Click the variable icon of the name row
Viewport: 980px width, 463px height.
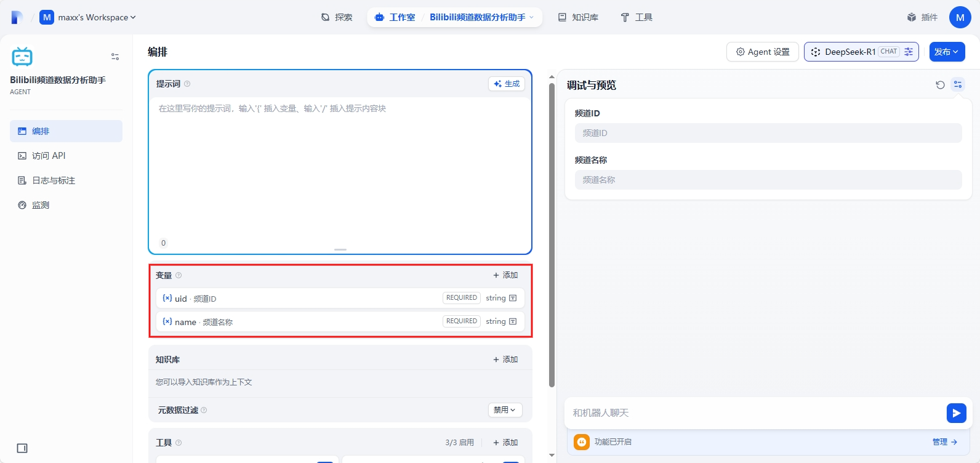coord(167,321)
